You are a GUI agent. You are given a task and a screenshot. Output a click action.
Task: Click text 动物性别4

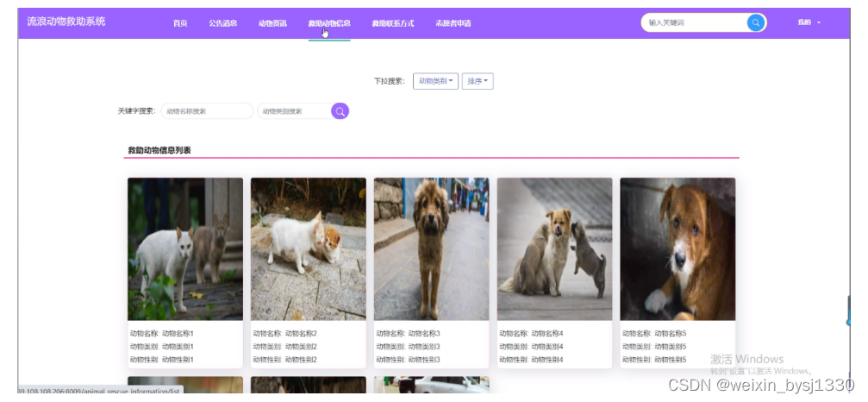[547, 360]
